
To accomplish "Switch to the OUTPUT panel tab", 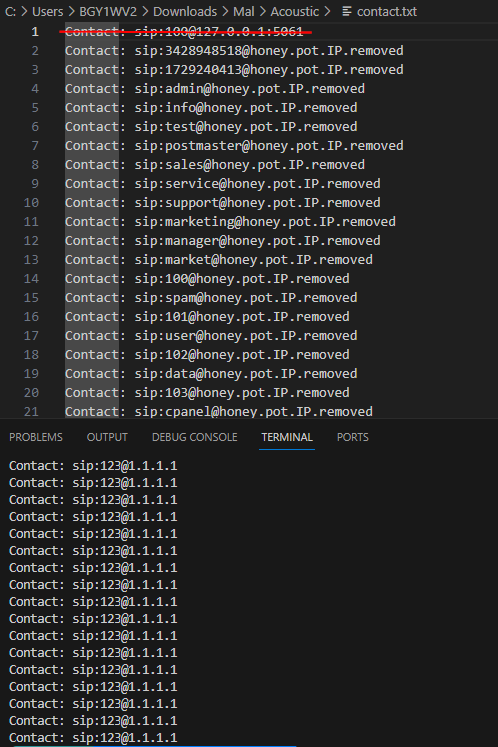I will pos(107,437).
